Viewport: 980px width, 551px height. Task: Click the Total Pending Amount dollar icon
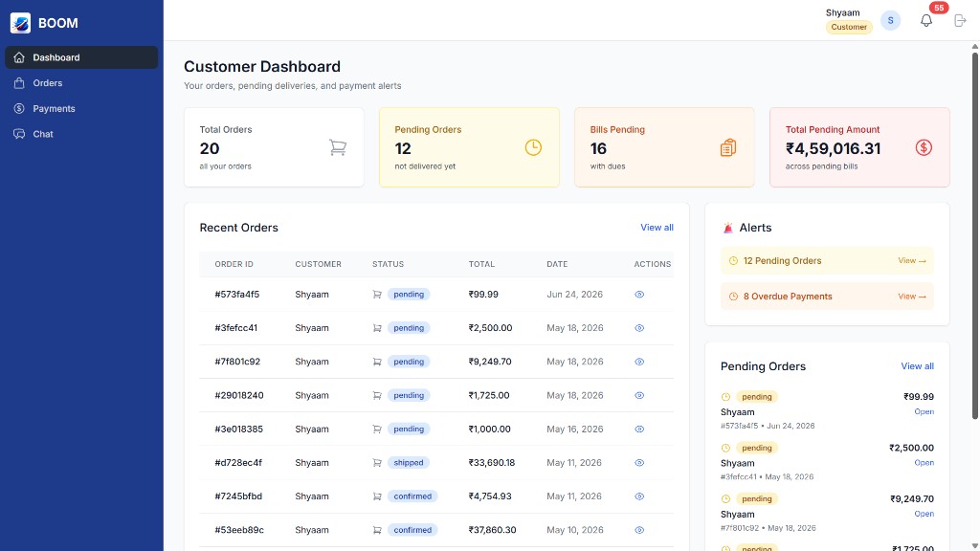(924, 147)
